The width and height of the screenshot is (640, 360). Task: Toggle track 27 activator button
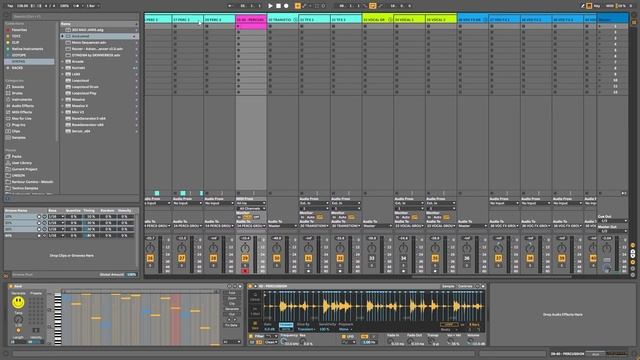[x=182, y=258]
